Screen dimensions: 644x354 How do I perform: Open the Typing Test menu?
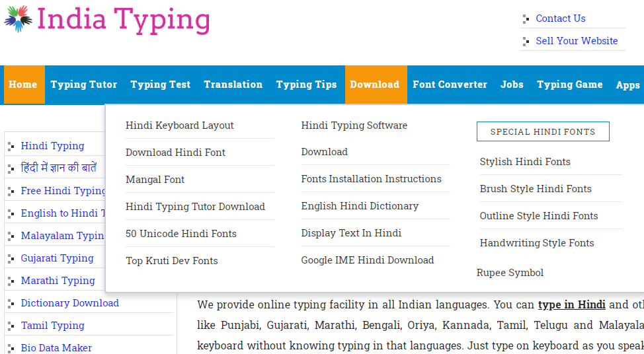coord(161,85)
